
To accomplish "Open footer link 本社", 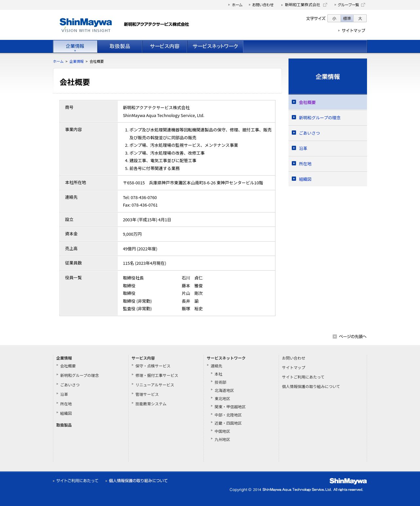I will (219, 374).
